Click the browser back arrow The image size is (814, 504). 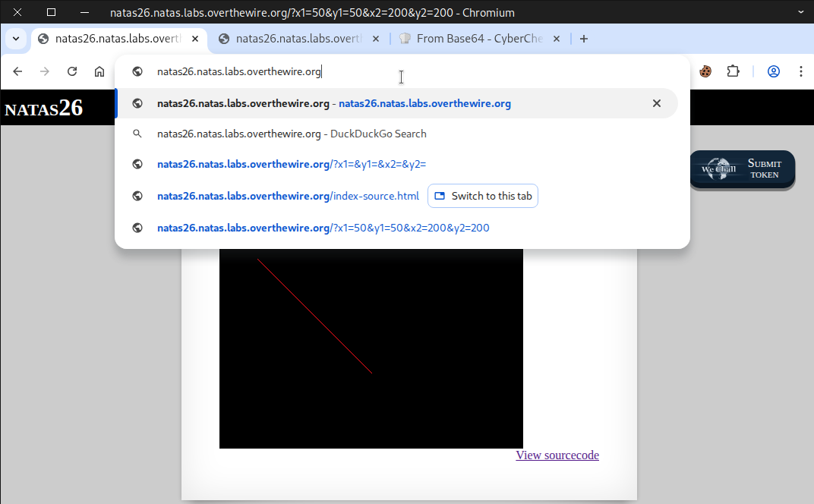pyautogui.click(x=17, y=71)
